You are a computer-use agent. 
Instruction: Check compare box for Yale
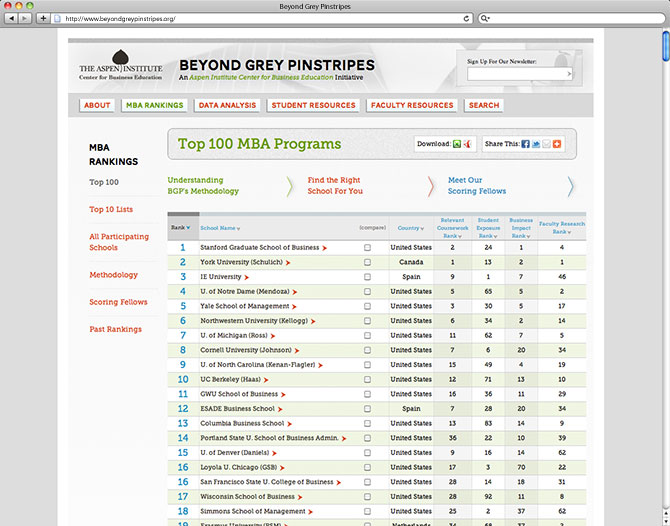(x=367, y=306)
